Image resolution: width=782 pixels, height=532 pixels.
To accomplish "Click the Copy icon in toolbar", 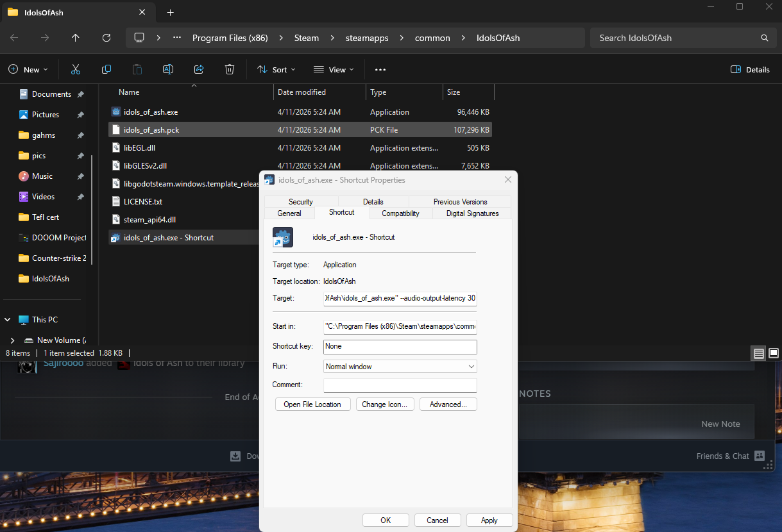I will (x=106, y=69).
